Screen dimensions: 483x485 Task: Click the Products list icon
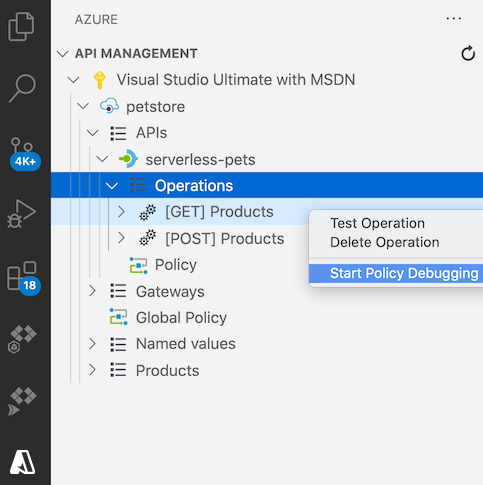point(118,370)
